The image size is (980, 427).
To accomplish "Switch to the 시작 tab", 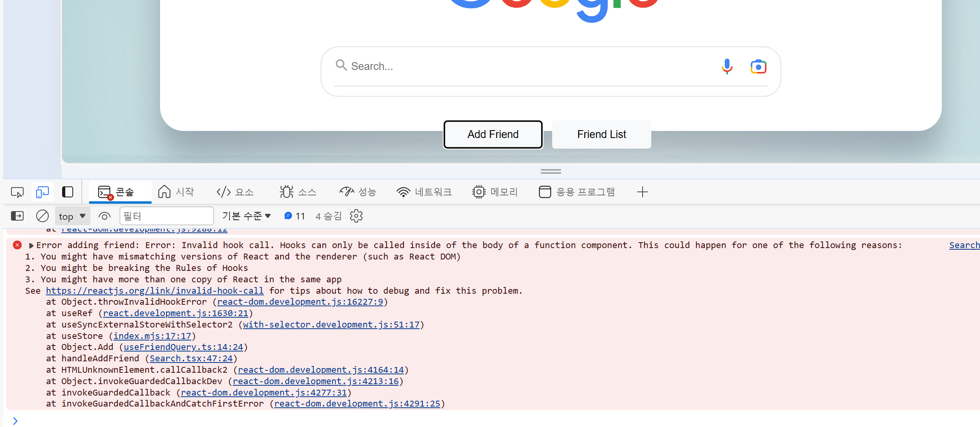I will point(176,192).
